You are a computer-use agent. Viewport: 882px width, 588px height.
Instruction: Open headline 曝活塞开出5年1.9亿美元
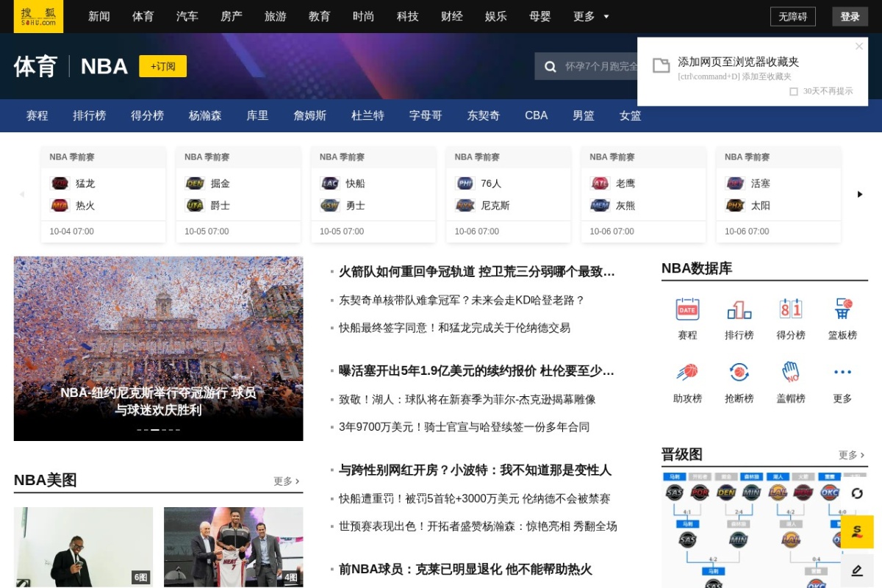tap(477, 370)
